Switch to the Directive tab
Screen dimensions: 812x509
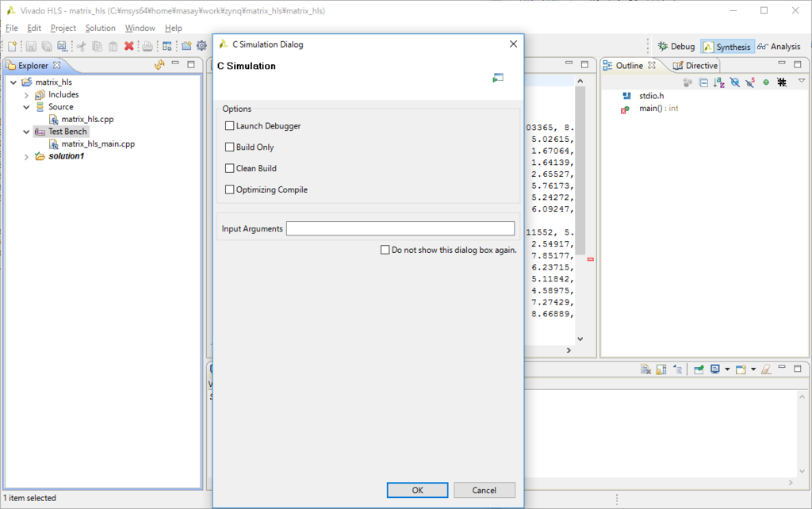tap(695, 66)
